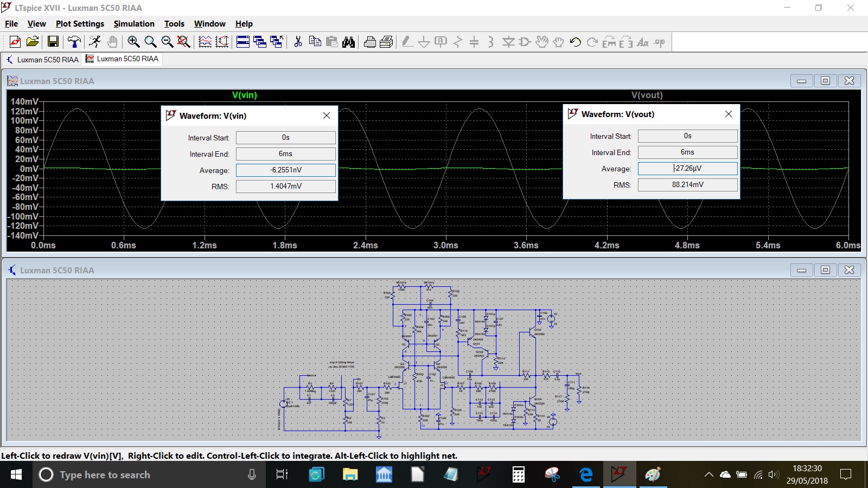The height and width of the screenshot is (488, 868).
Task: Click the Open file folder icon
Action: 33,42
